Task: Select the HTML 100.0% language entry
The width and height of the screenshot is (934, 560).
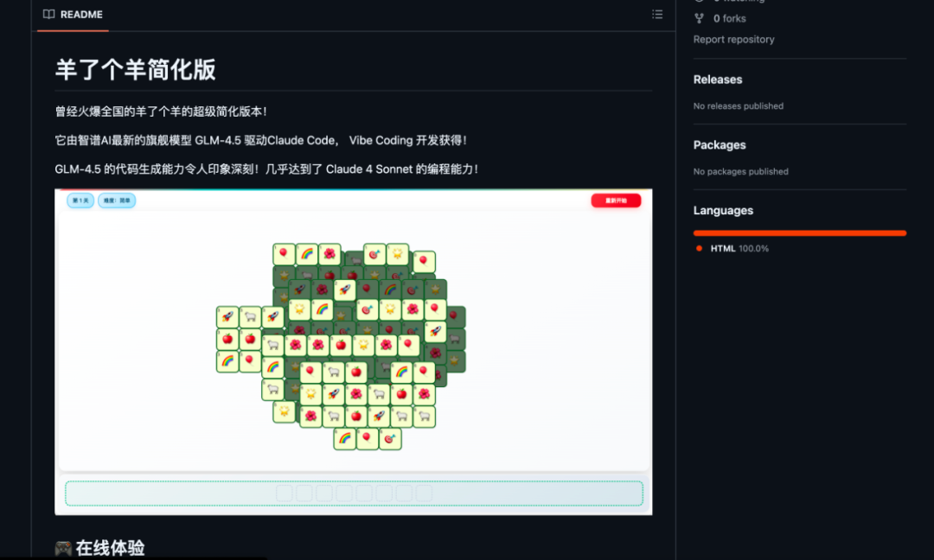Action: 732,249
